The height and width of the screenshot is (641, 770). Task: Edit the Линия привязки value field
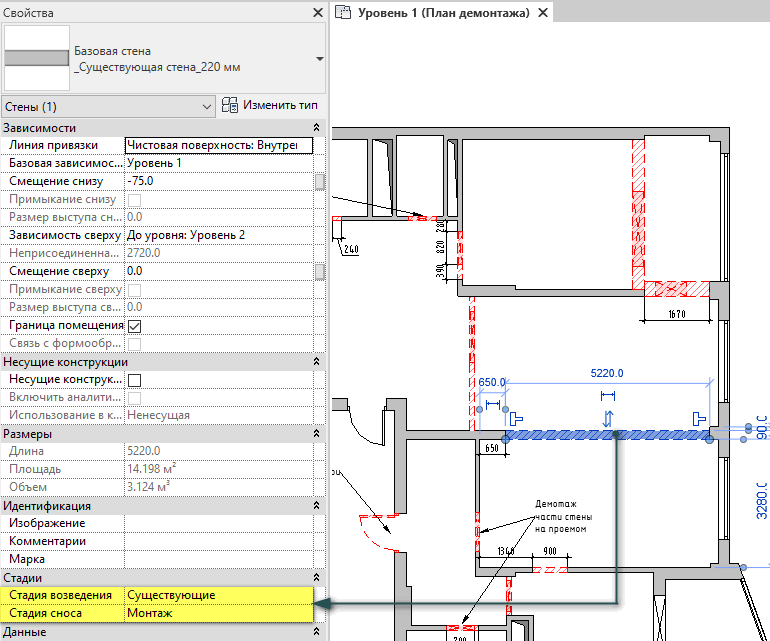219,145
